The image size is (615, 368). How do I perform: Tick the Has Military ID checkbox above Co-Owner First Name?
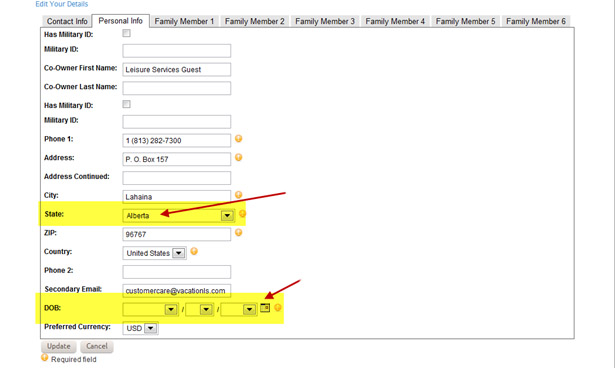click(x=126, y=33)
